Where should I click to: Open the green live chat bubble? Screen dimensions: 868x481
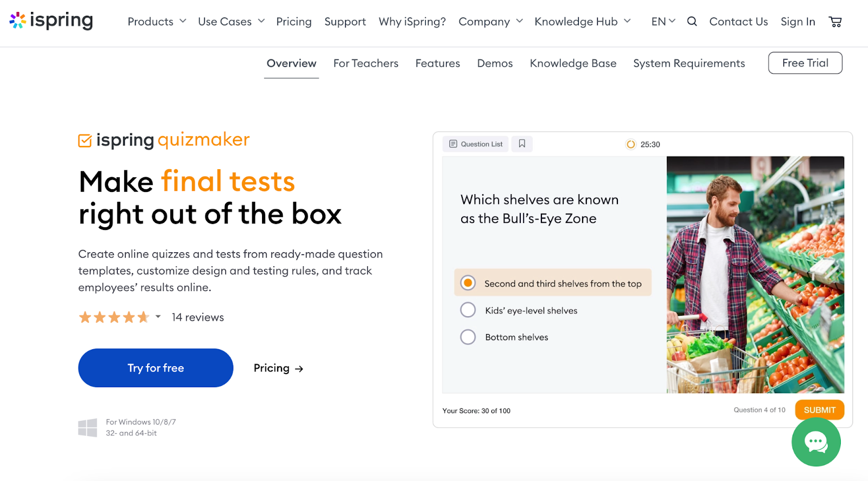tap(816, 442)
